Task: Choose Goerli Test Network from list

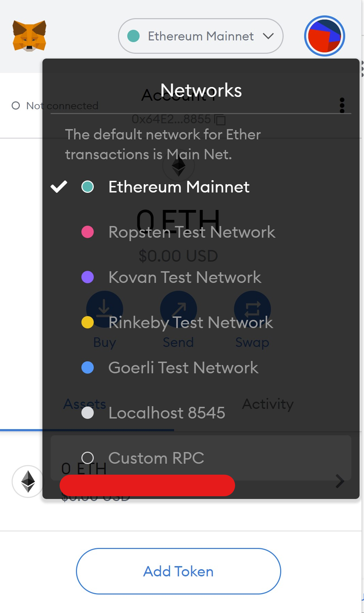Action: (183, 367)
